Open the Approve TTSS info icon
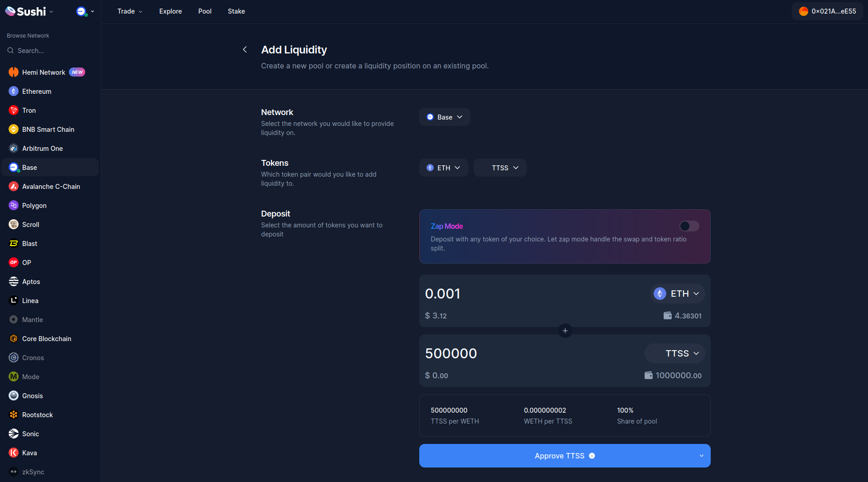Viewport: 868px width, 482px height. [592, 456]
